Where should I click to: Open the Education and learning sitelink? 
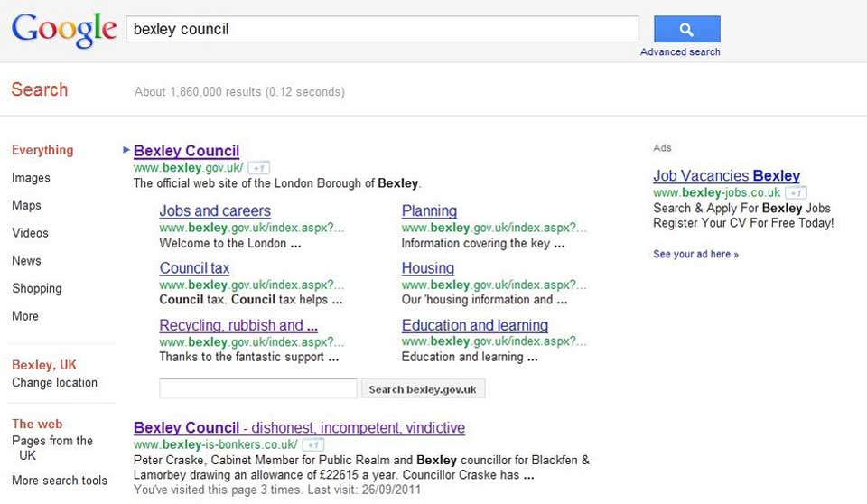[x=475, y=325]
